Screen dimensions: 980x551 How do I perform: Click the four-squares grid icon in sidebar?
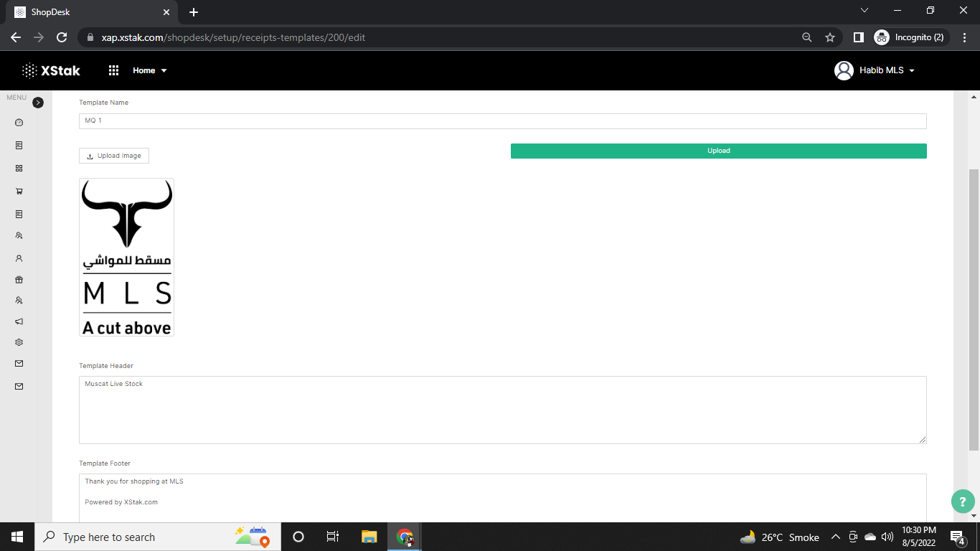(x=19, y=169)
